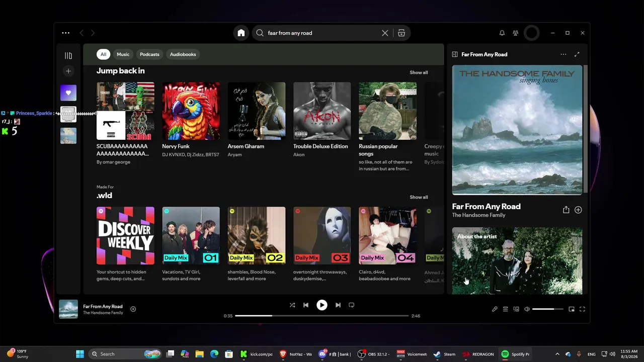Open the notifications bell (What's New)
Image resolution: width=644 pixels, height=362 pixels.
[x=502, y=33]
